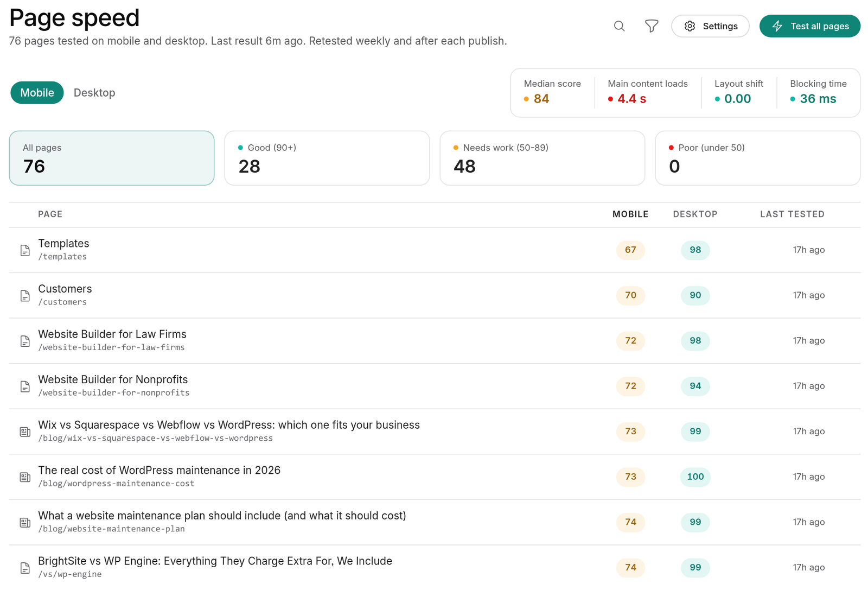Open the Templates page row
Image resolution: width=868 pixels, height=590 pixels.
435,250
